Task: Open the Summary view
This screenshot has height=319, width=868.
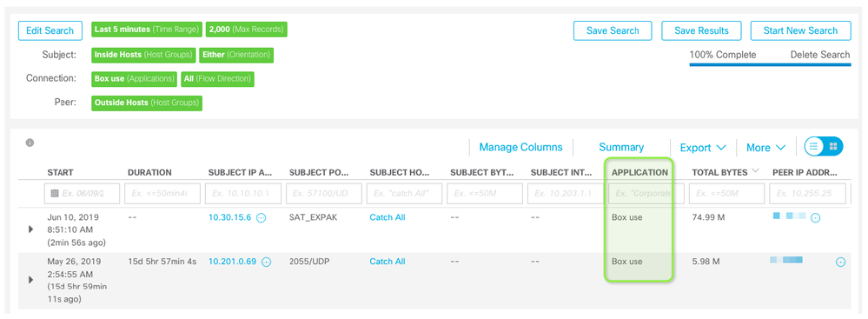Action: [621, 147]
